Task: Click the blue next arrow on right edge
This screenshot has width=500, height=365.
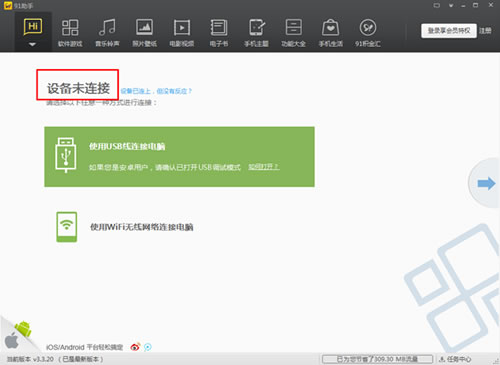Action: 486,183
